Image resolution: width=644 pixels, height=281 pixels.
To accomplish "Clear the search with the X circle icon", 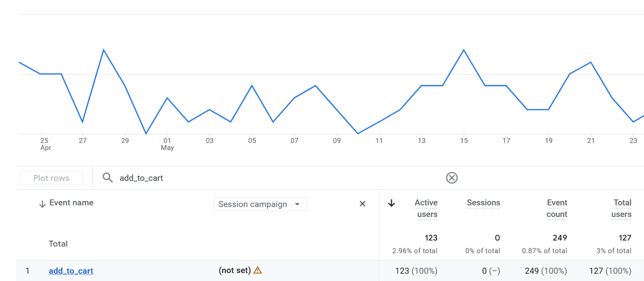I will 452,178.
